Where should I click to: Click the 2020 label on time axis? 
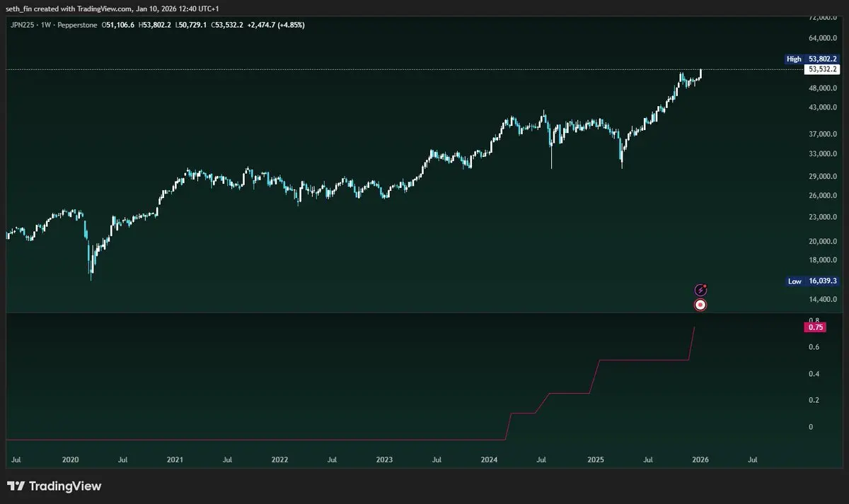point(70,460)
